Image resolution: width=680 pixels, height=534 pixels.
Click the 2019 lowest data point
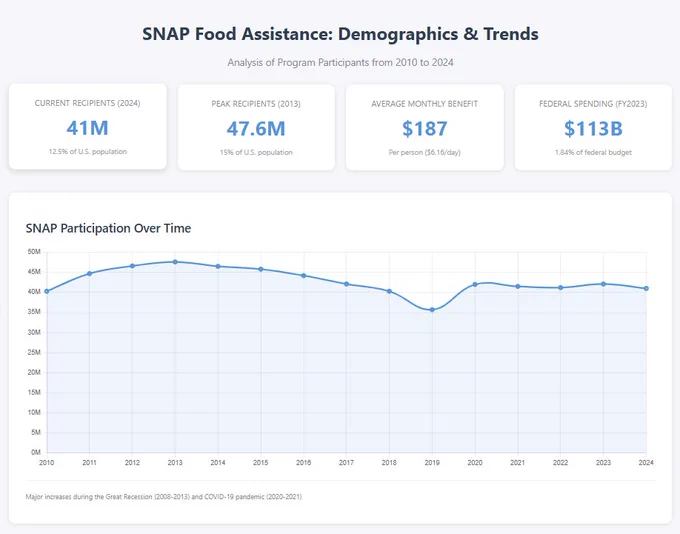pos(432,310)
